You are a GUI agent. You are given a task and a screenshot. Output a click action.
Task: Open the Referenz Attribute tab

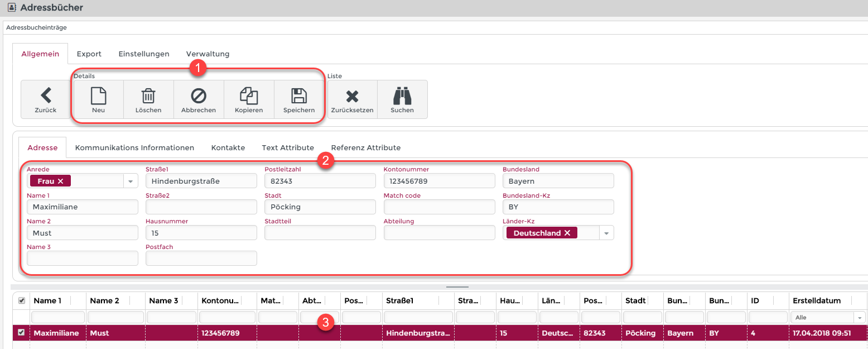366,148
